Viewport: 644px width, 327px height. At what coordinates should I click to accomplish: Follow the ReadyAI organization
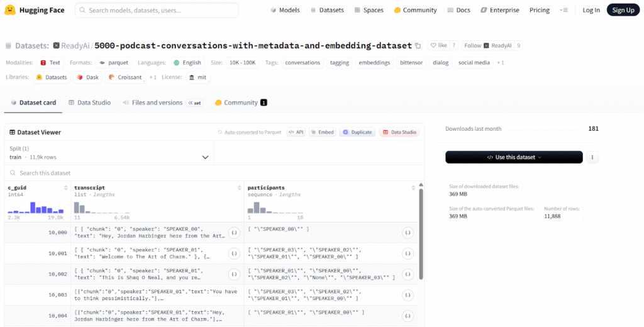click(487, 46)
